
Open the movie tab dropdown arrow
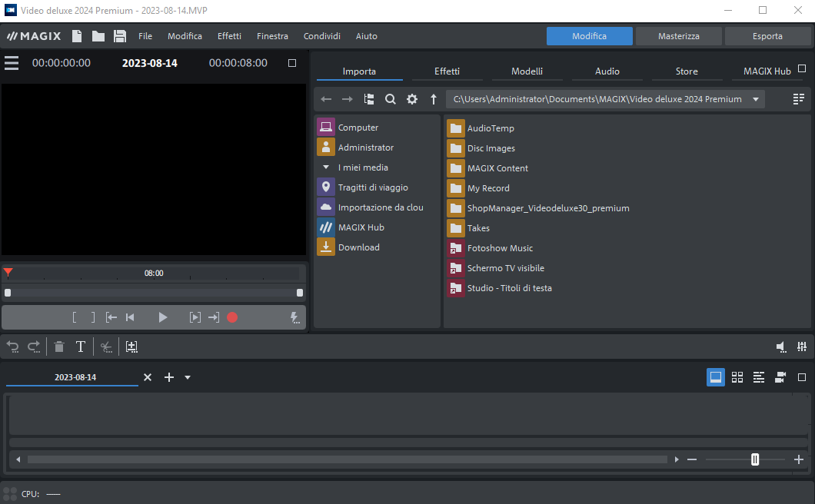click(x=188, y=378)
